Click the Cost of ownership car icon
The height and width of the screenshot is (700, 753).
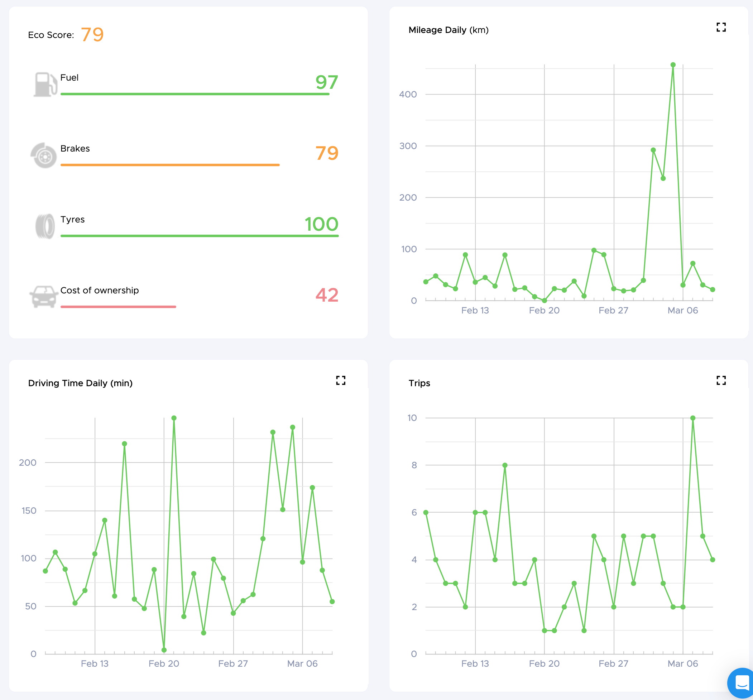[43, 297]
